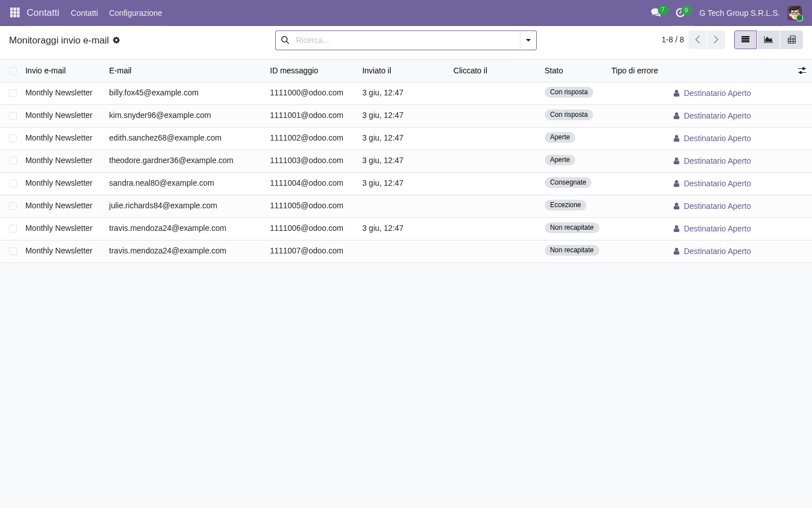Go to previous page of records
Screen dimensions: 812x508
click(698, 40)
